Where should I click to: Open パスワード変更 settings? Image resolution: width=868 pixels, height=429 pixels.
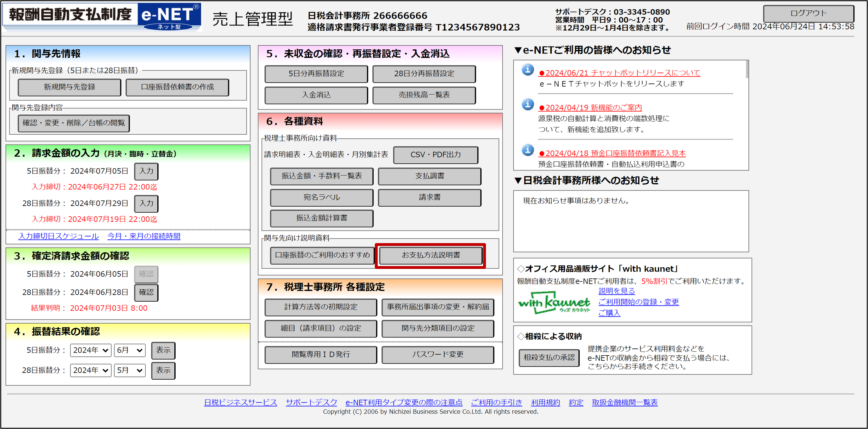(x=437, y=354)
